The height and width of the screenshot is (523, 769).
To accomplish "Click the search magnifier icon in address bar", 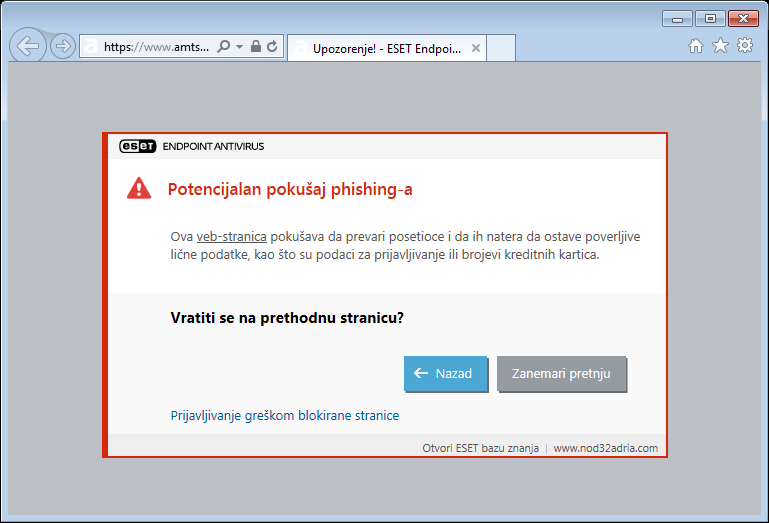I will pyautogui.click(x=224, y=47).
